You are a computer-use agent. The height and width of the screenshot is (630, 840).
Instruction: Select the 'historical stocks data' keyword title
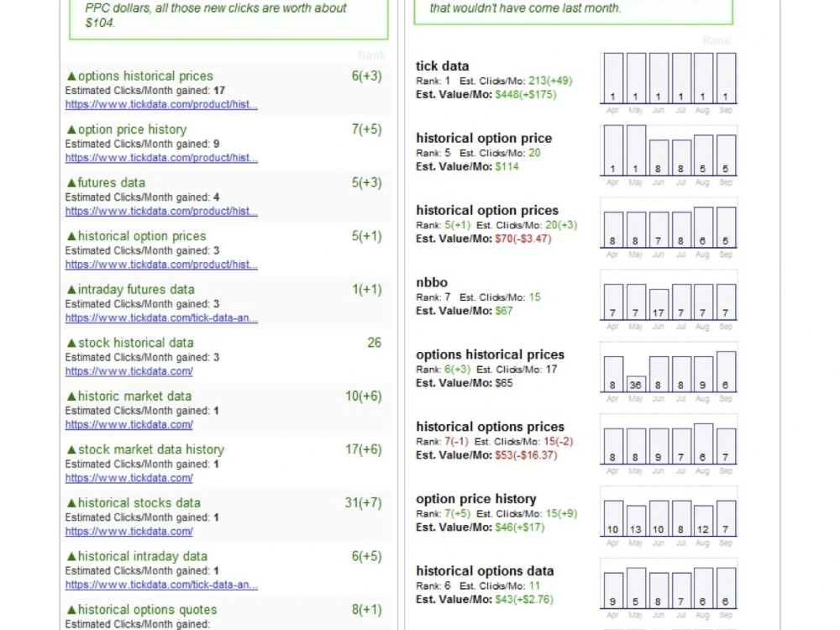coord(139,503)
